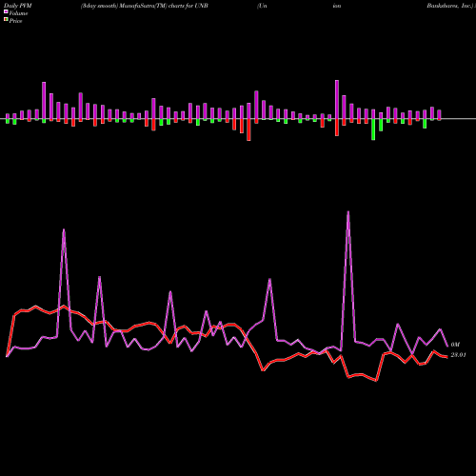The width and height of the screenshot is (476, 476).
Task: Click the Price legend color swatch
Action: (6, 20)
